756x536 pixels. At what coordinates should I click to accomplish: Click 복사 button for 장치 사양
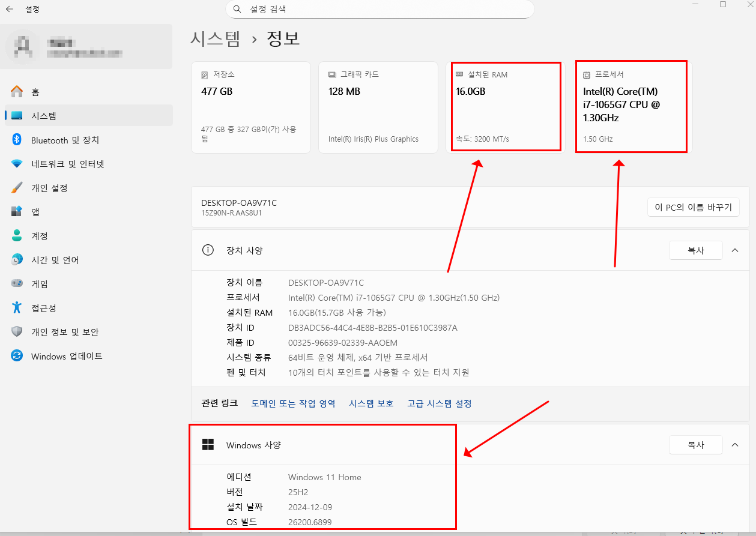click(696, 250)
